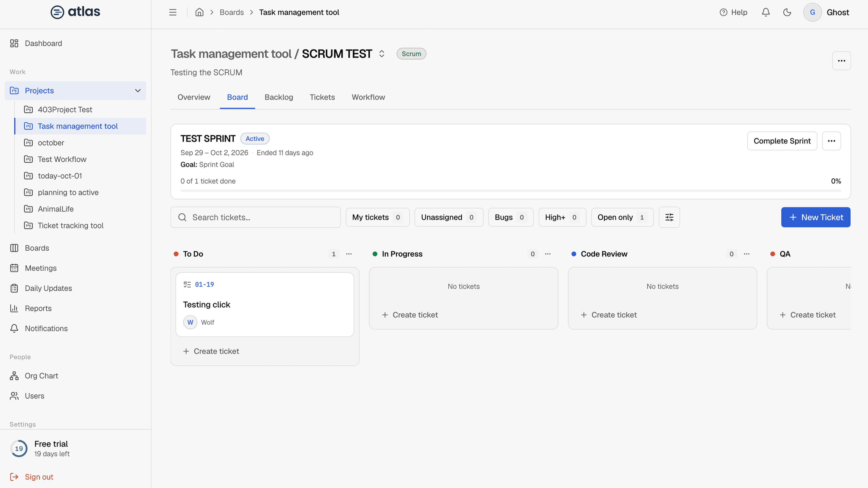Open notifications bell in top bar

pyautogui.click(x=765, y=12)
